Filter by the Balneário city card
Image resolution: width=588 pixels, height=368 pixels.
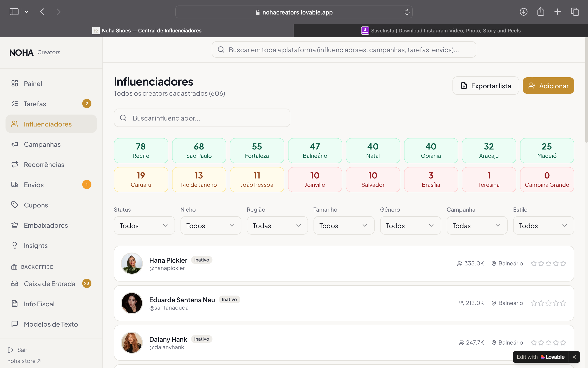tap(315, 151)
